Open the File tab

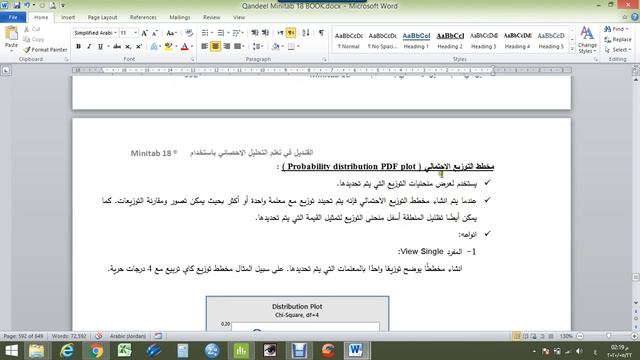[13, 17]
